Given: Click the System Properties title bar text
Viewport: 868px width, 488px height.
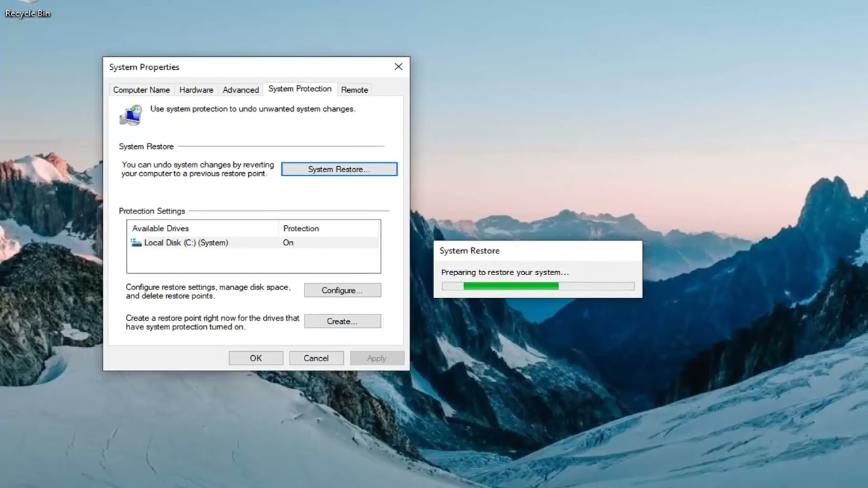Looking at the screenshot, I should [144, 67].
